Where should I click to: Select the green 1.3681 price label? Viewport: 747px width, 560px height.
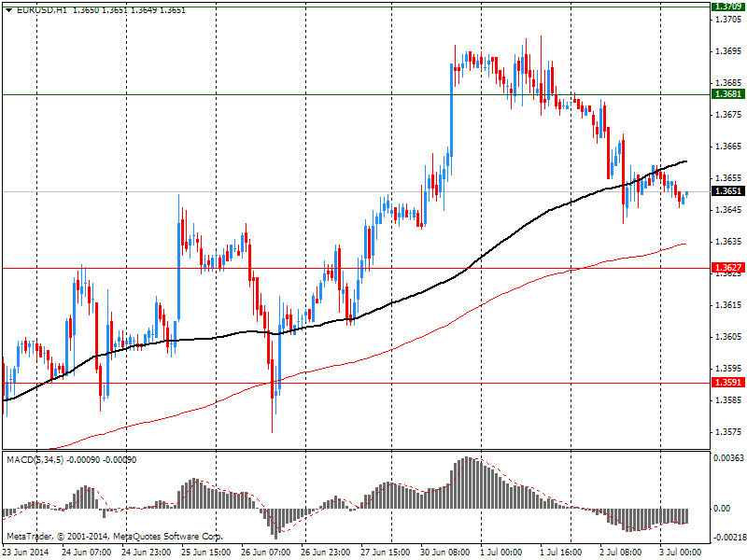(727, 94)
